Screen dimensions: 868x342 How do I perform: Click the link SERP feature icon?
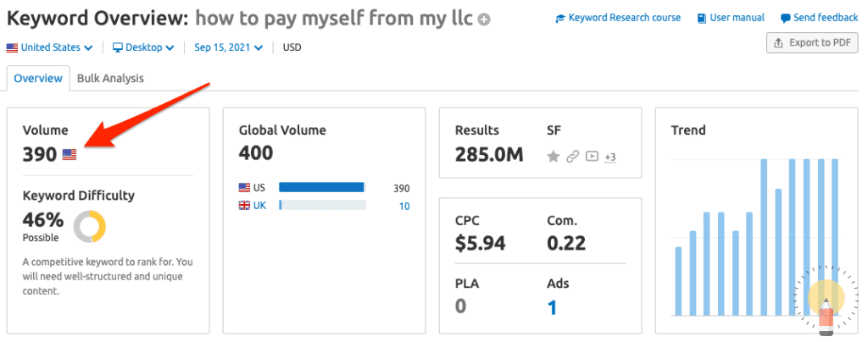[573, 156]
